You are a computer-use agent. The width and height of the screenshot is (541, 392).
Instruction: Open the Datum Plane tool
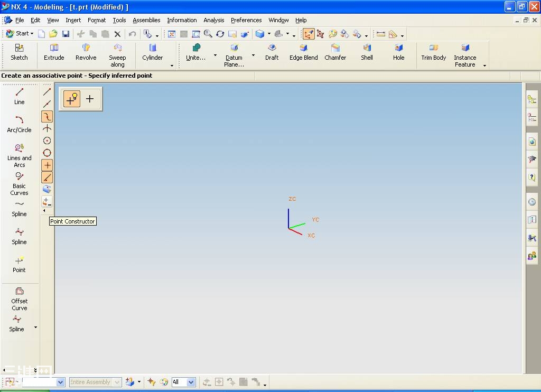tap(234, 55)
